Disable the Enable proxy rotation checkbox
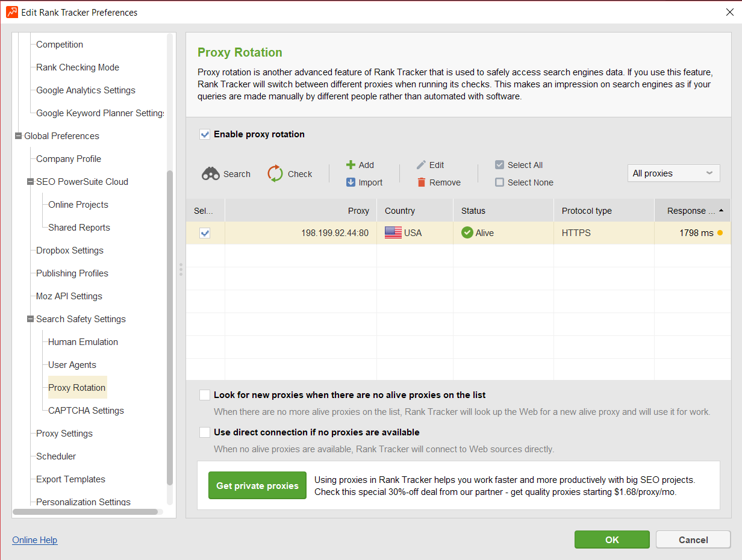The height and width of the screenshot is (560, 742). point(205,134)
